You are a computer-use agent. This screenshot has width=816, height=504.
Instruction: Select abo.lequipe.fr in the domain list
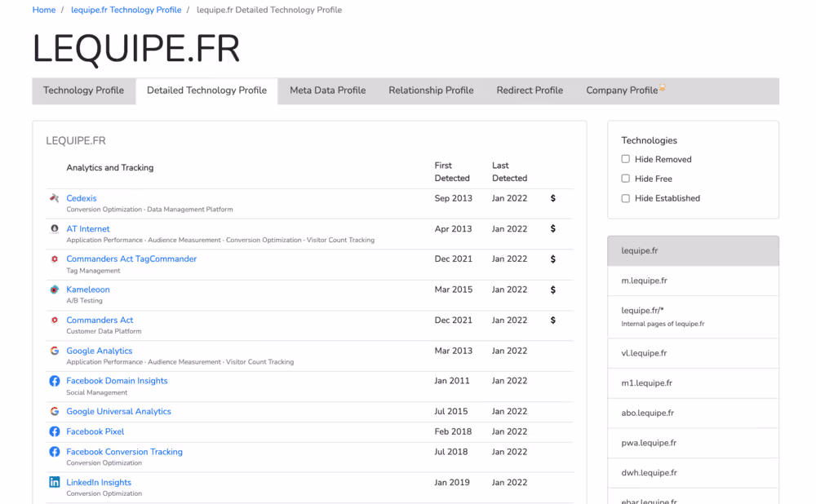click(x=693, y=413)
